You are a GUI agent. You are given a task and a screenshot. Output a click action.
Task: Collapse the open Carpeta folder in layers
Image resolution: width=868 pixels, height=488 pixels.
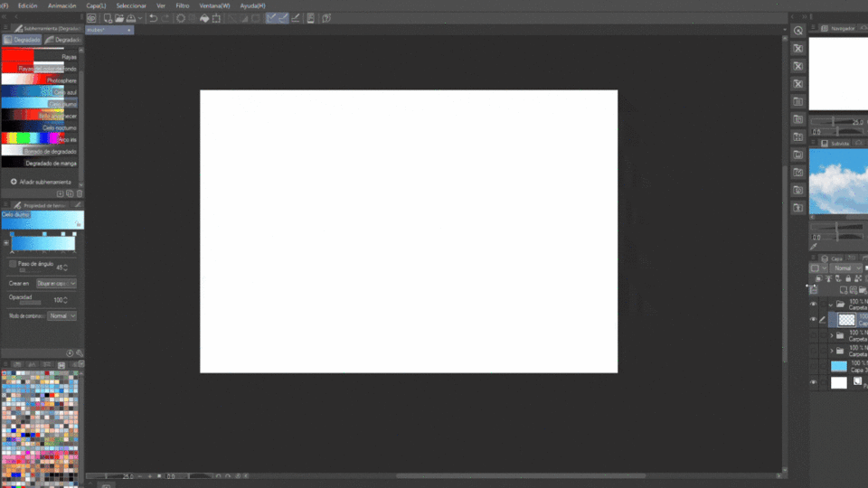tap(831, 305)
